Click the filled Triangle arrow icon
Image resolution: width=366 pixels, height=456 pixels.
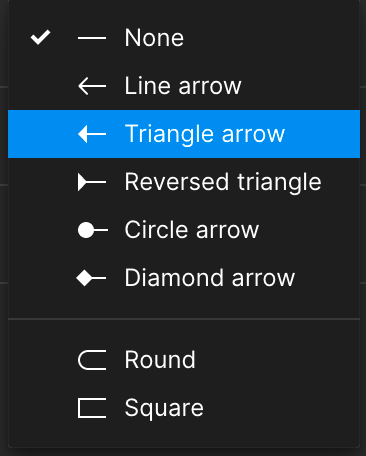tap(92, 134)
